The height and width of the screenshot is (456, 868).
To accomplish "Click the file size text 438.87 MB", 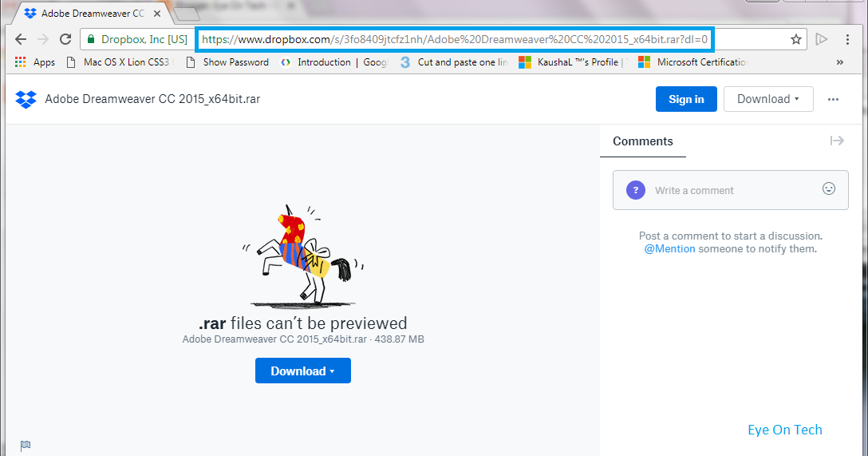I will (x=399, y=339).
